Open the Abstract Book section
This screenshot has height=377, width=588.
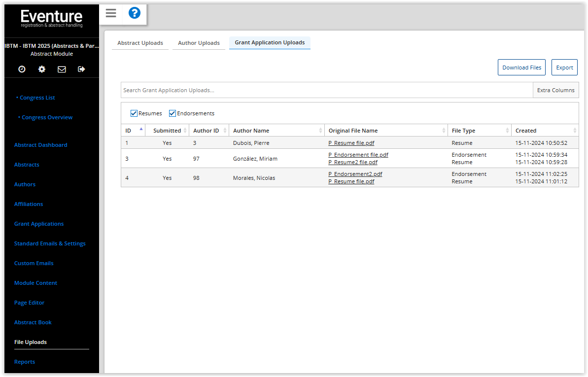coord(33,322)
